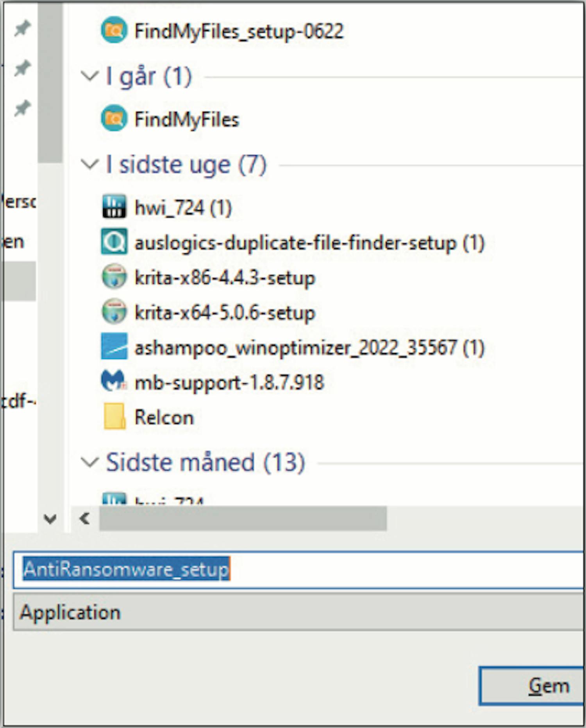Click the Relcon folder icon
This screenshot has height=728, width=586.
(114, 416)
